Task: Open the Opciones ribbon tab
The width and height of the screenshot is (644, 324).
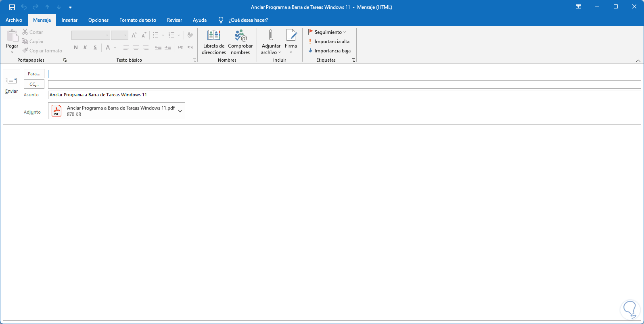Action: pyautogui.click(x=98, y=20)
